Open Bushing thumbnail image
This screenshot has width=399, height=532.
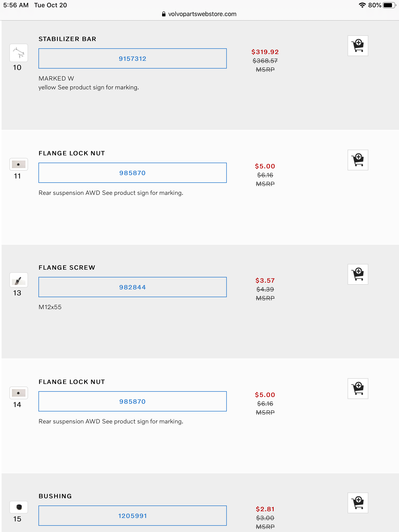pyautogui.click(x=19, y=507)
